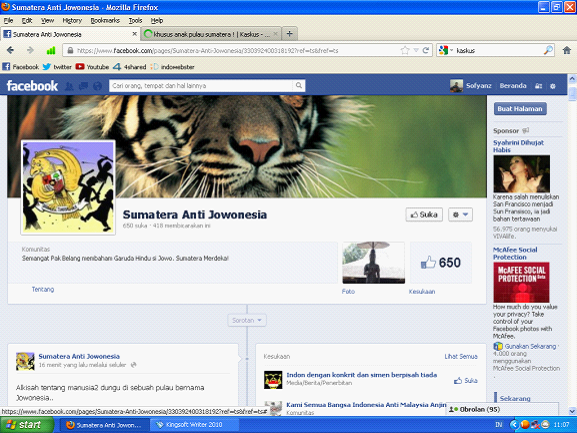Open the twitter bookmark

coord(57,67)
